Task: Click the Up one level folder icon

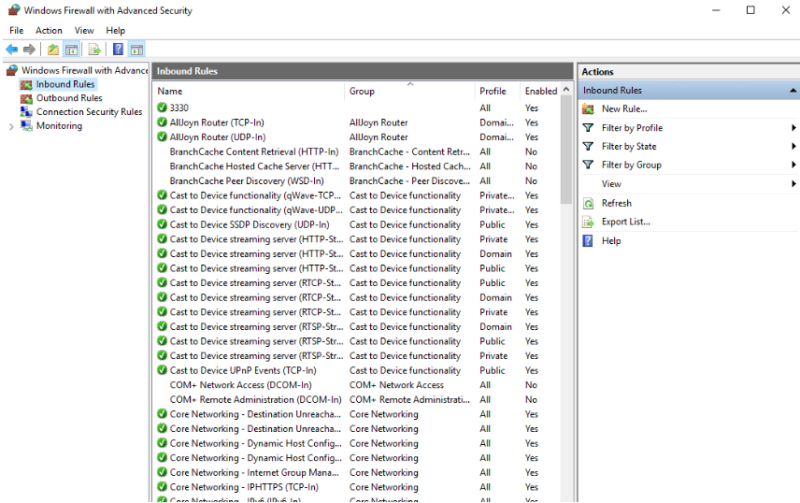Action: [x=53, y=49]
